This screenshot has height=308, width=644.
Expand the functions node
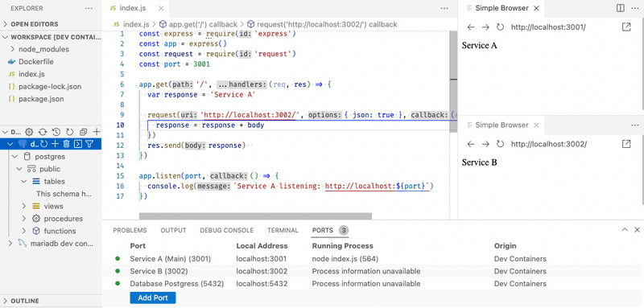point(24,231)
